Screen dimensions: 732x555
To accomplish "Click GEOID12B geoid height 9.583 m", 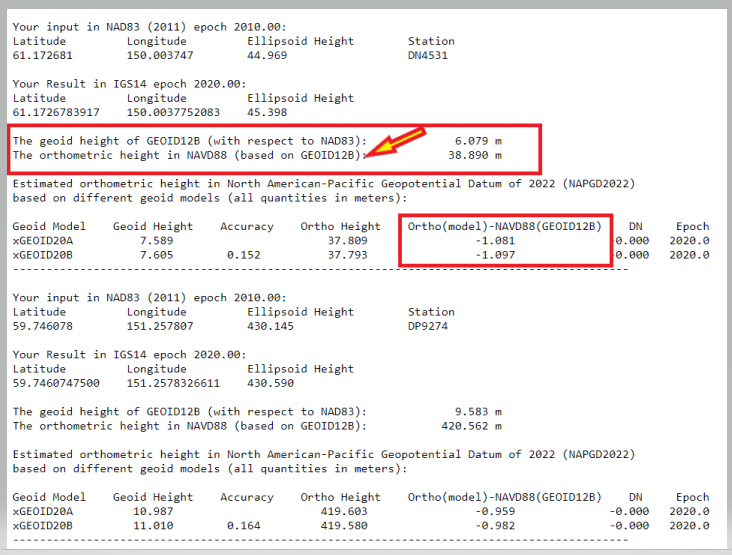I will coord(477,411).
